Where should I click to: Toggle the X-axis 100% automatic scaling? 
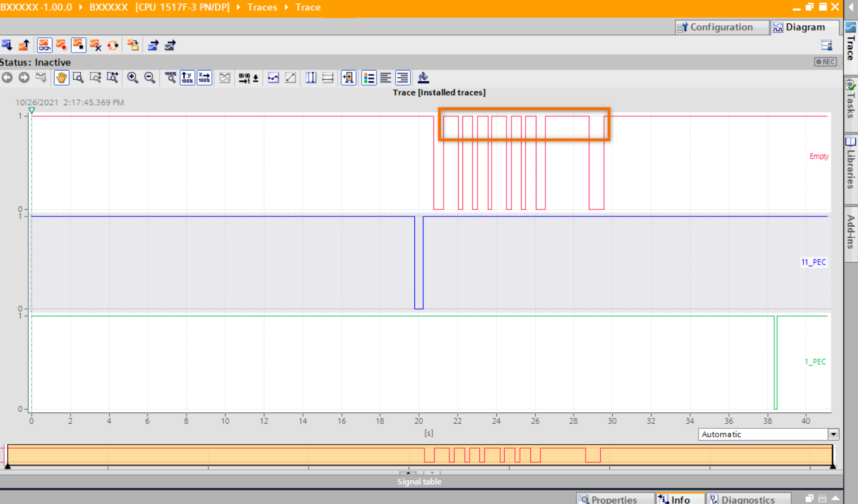click(x=204, y=78)
